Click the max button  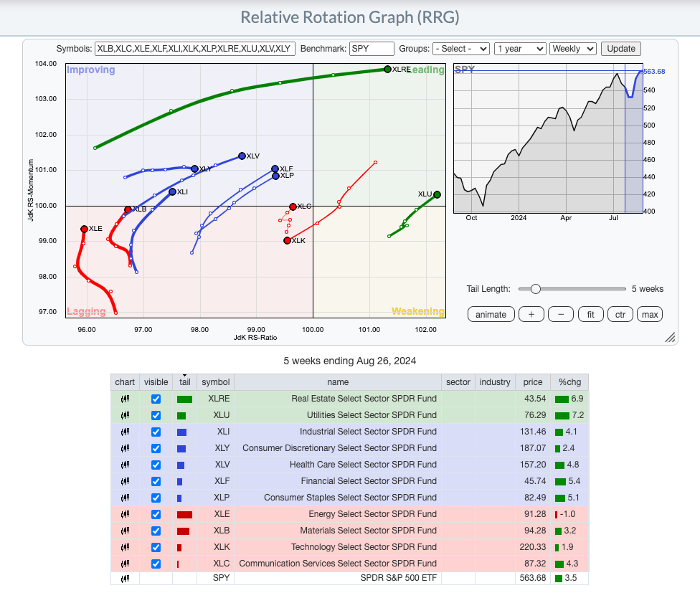coord(650,314)
